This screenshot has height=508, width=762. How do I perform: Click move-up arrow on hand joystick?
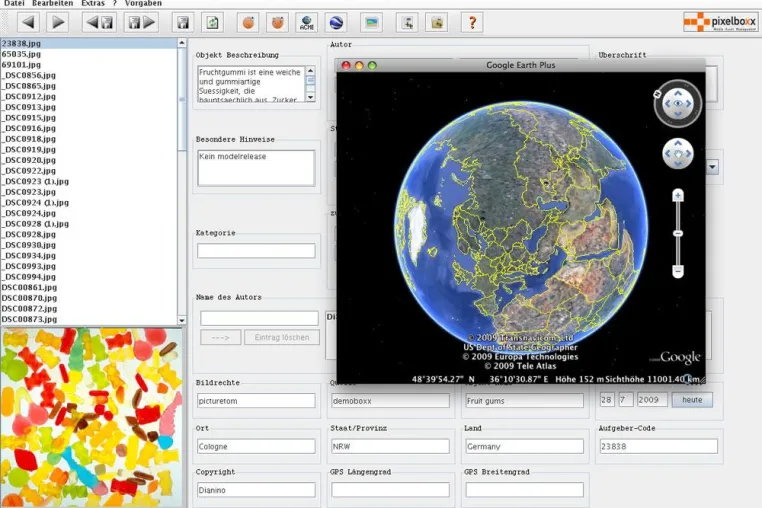point(678,143)
